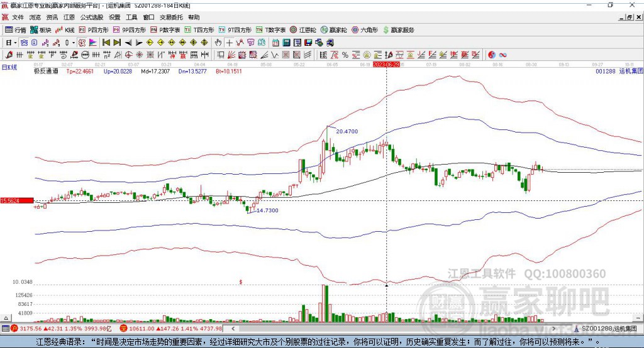Image resolution: width=644 pixels, height=348 pixels.
Task: Click the blue infinity loop icon
Action: pos(502,55)
